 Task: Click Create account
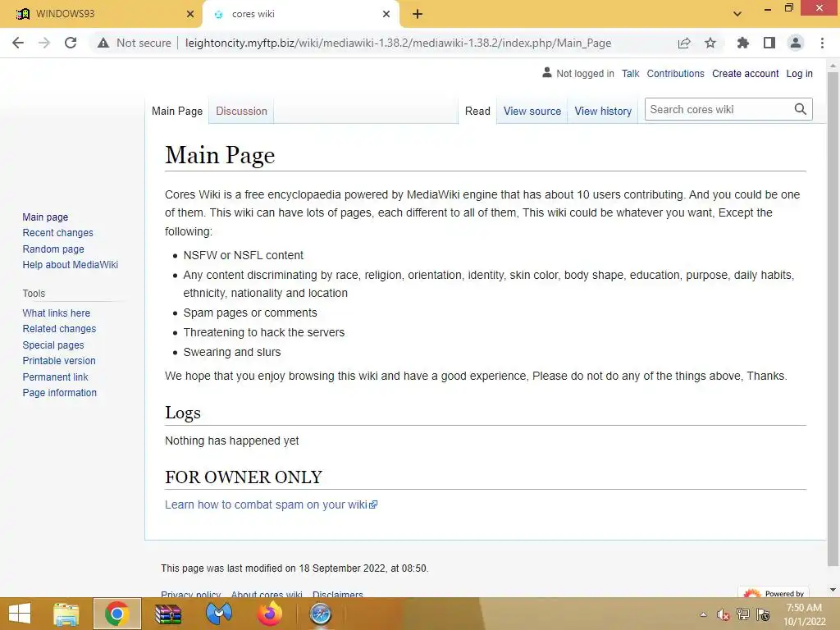[x=745, y=73]
